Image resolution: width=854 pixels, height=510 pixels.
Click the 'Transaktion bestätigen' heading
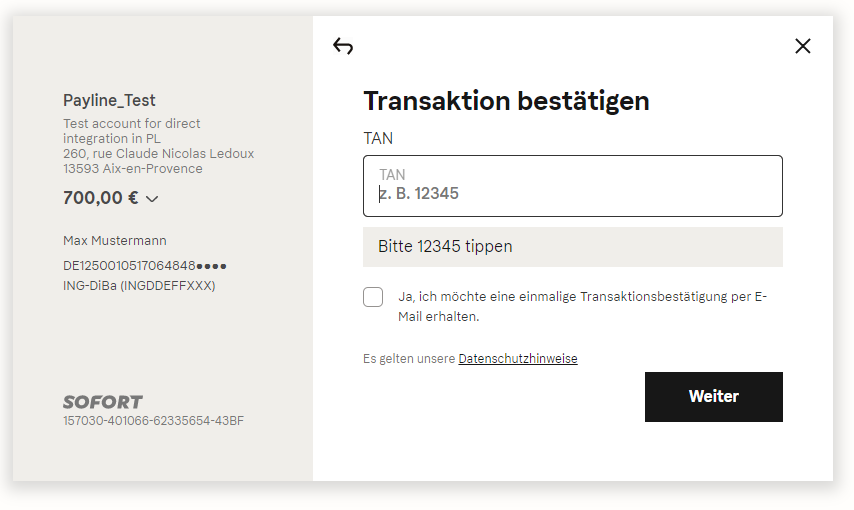pyautogui.click(x=507, y=101)
